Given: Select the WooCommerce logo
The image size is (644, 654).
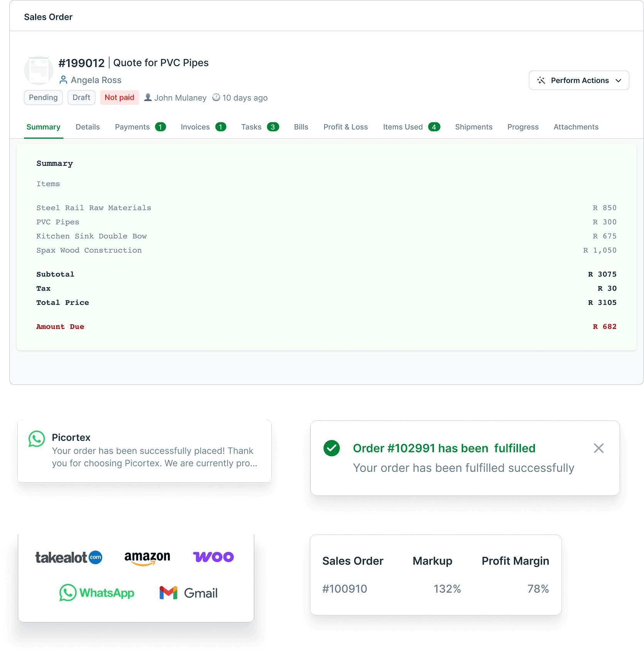Looking at the screenshot, I should [x=213, y=557].
